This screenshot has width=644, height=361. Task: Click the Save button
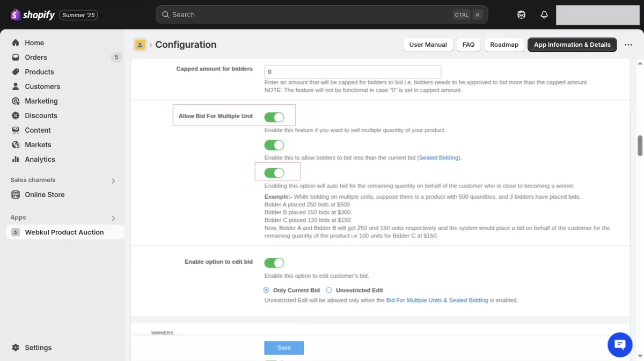(284, 348)
